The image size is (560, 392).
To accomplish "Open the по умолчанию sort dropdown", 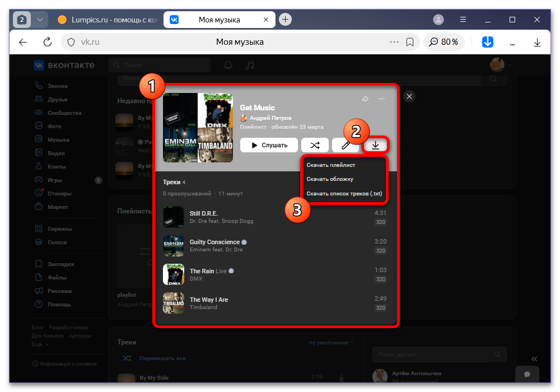I will 331,343.
